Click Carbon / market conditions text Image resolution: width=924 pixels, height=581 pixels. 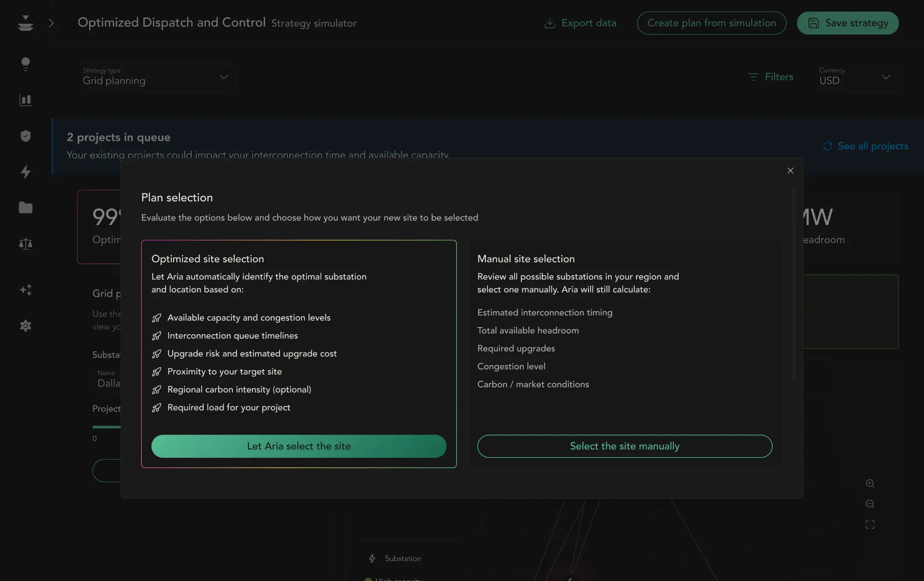(533, 385)
